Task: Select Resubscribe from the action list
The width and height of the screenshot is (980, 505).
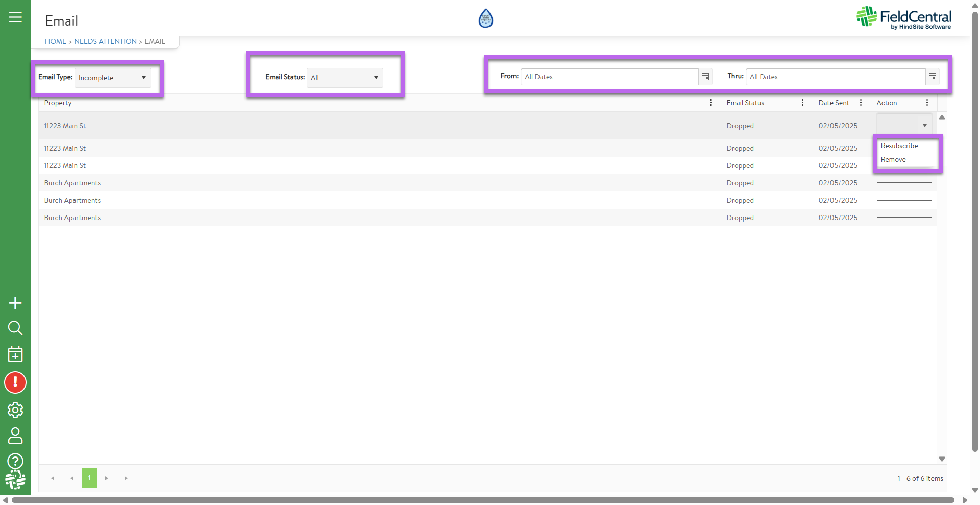Action: pyautogui.click(x=899, y=146)
